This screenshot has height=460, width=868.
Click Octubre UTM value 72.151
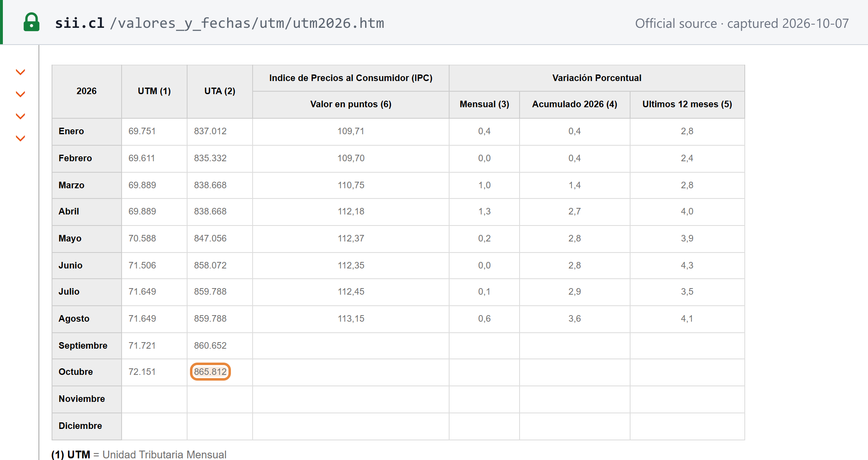click(x=142, y=372)
